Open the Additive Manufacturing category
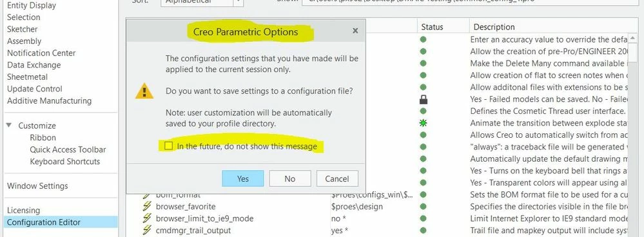Viewport: 644px width, 237px height. coord(49,100)
